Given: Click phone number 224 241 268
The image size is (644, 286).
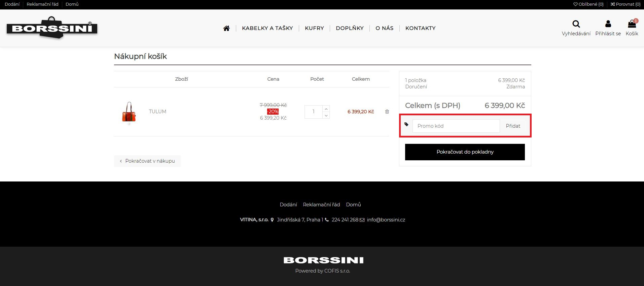Looking at the screenshot, I should (x=345, y=220).
